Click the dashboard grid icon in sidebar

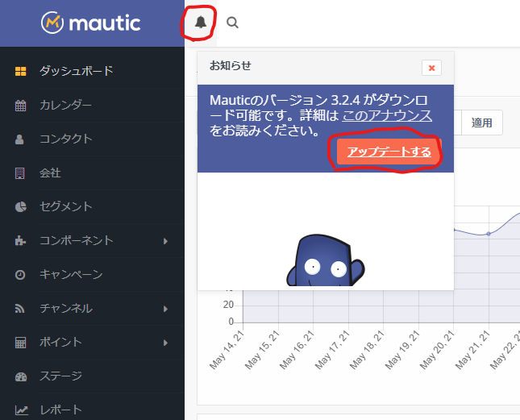pos(21,71)
